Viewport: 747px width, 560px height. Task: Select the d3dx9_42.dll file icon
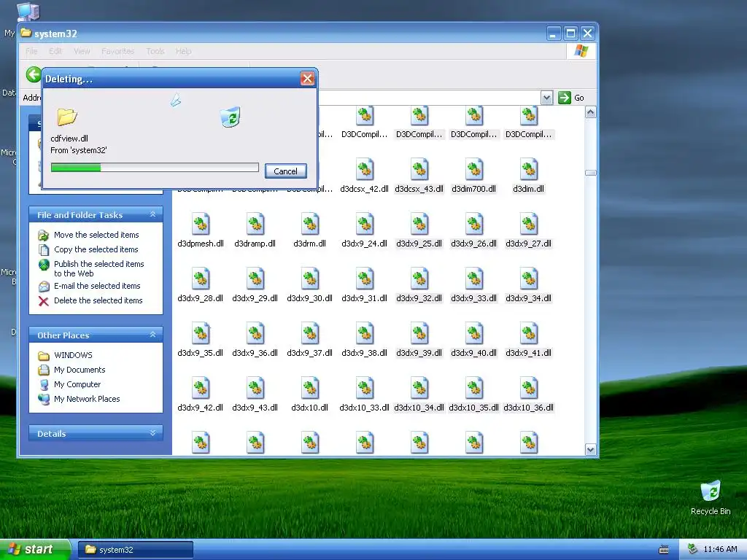tap(201, 388)
